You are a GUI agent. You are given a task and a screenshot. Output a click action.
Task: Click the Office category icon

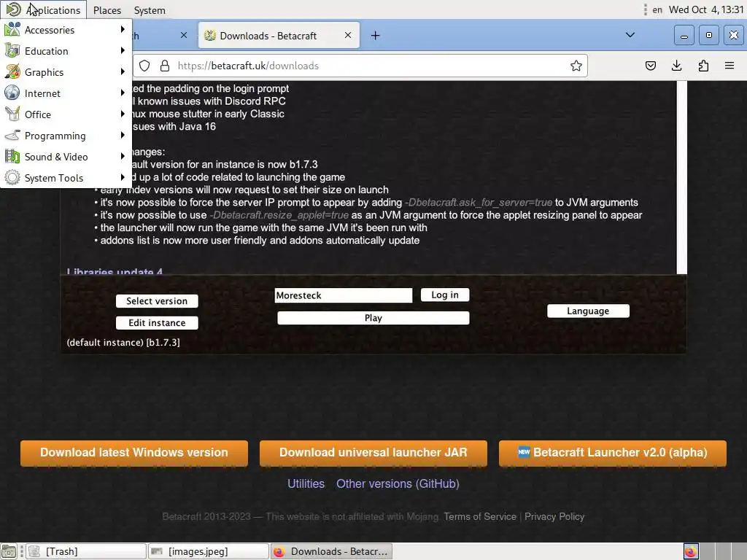tap(12, 114)
